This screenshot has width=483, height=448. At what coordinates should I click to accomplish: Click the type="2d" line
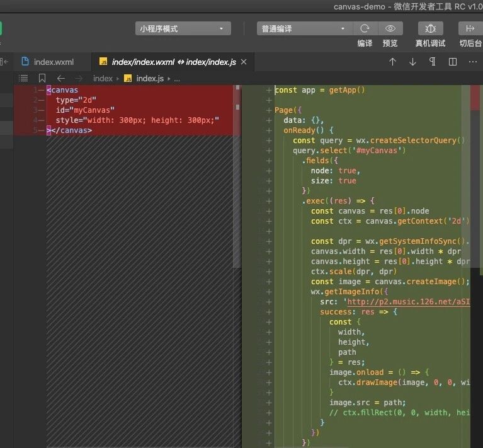(76, 100)
